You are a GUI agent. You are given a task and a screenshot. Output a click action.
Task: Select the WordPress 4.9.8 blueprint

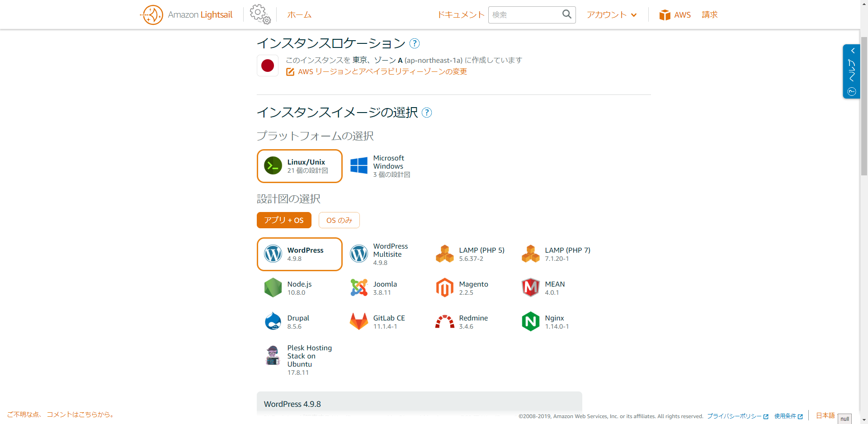tap(300, 254)
